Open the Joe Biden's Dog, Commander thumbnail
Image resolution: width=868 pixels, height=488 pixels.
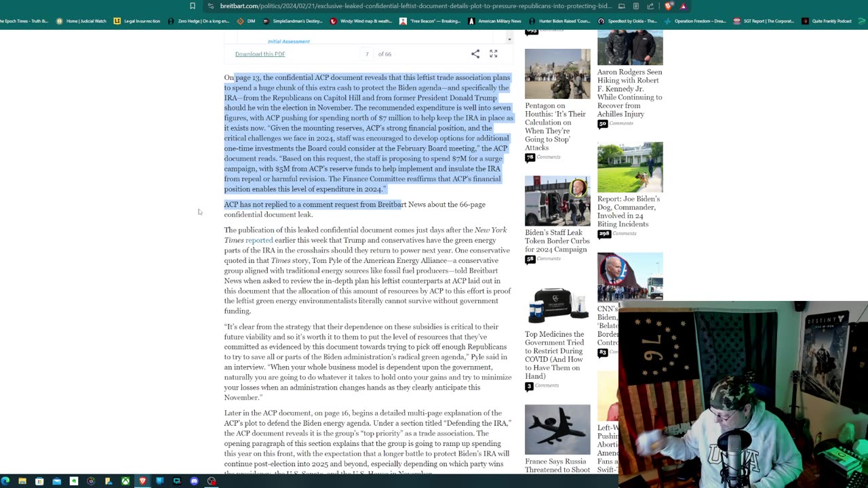tap(630, 167)
